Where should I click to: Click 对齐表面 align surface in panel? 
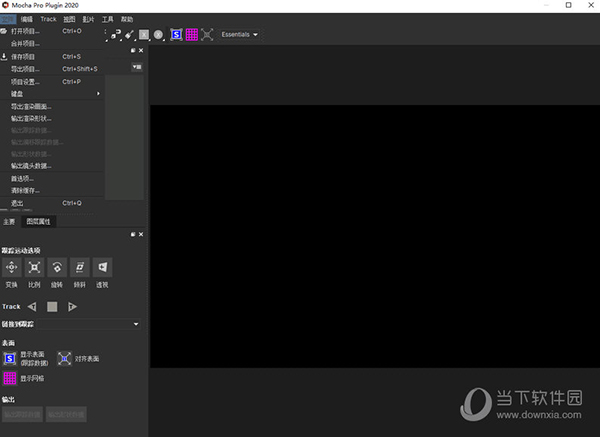pos(64,359)
